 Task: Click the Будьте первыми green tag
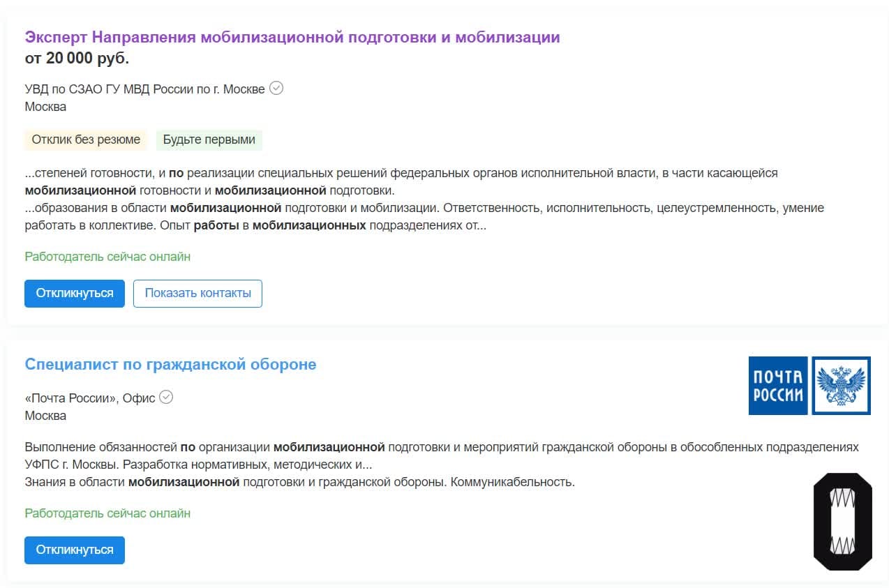209,140
